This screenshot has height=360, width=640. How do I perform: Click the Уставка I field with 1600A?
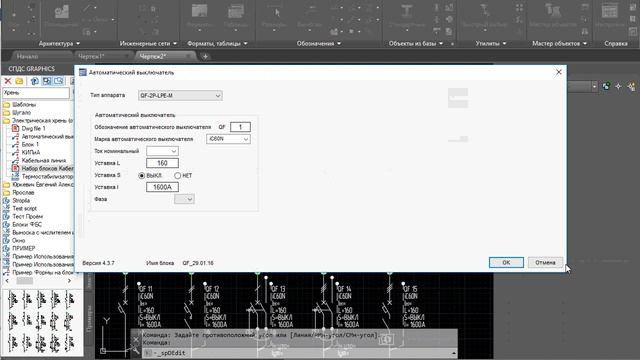[x=162, y=187]
